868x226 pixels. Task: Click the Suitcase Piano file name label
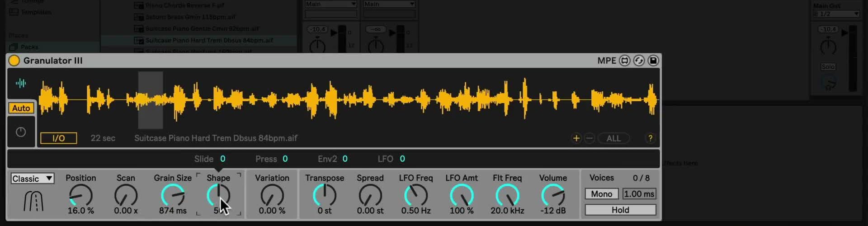(x=216, y=138)
